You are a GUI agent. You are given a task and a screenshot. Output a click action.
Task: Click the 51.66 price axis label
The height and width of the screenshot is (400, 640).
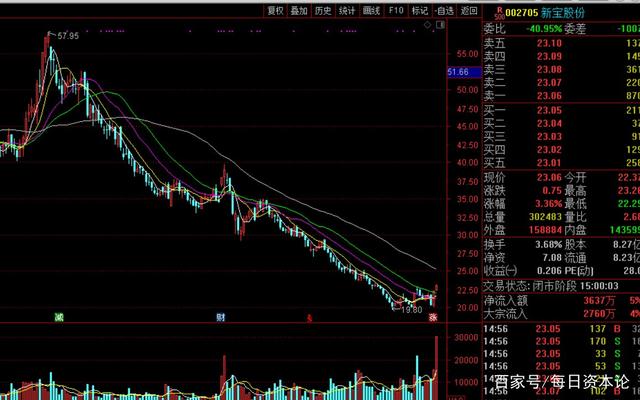(464, 72)
